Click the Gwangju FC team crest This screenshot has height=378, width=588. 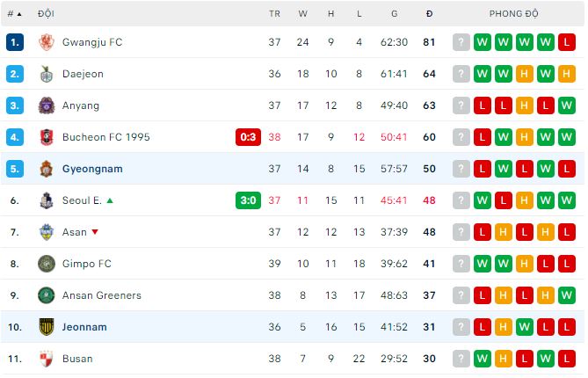47,42
